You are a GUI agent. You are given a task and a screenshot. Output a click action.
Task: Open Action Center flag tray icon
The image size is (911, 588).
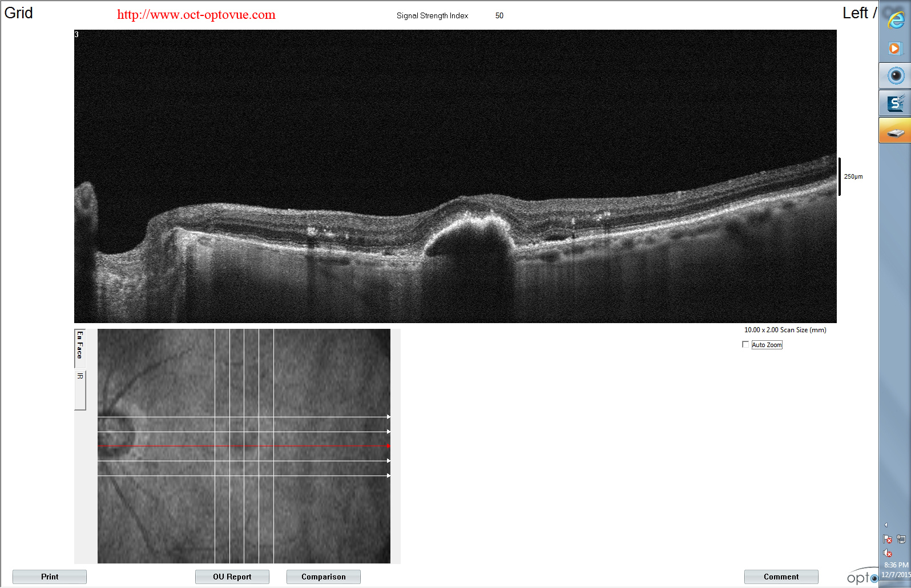888,539
